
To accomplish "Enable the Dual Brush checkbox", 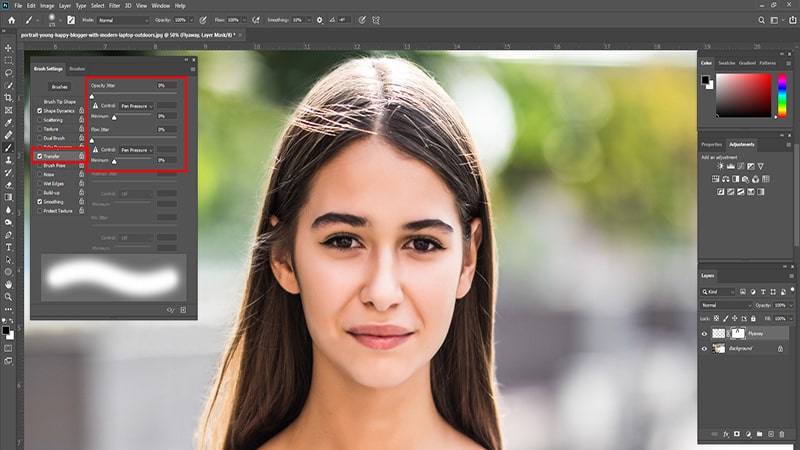I will tap(39, 138).
